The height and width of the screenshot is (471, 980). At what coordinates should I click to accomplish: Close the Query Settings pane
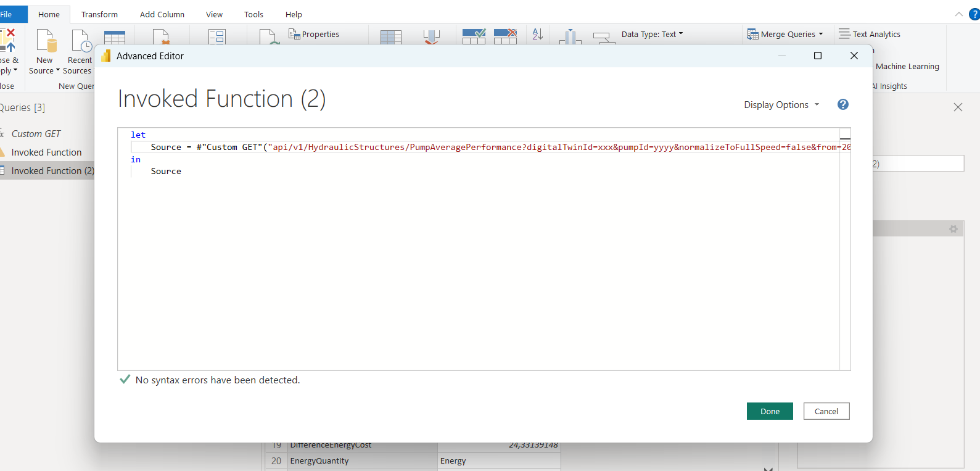958,107
